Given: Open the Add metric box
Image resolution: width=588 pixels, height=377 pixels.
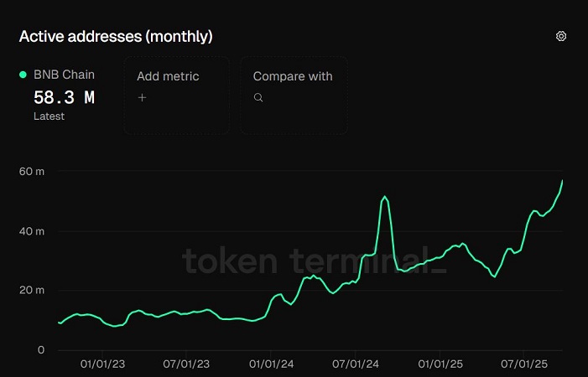Looking at the screenshot, I should pos(176,95).
